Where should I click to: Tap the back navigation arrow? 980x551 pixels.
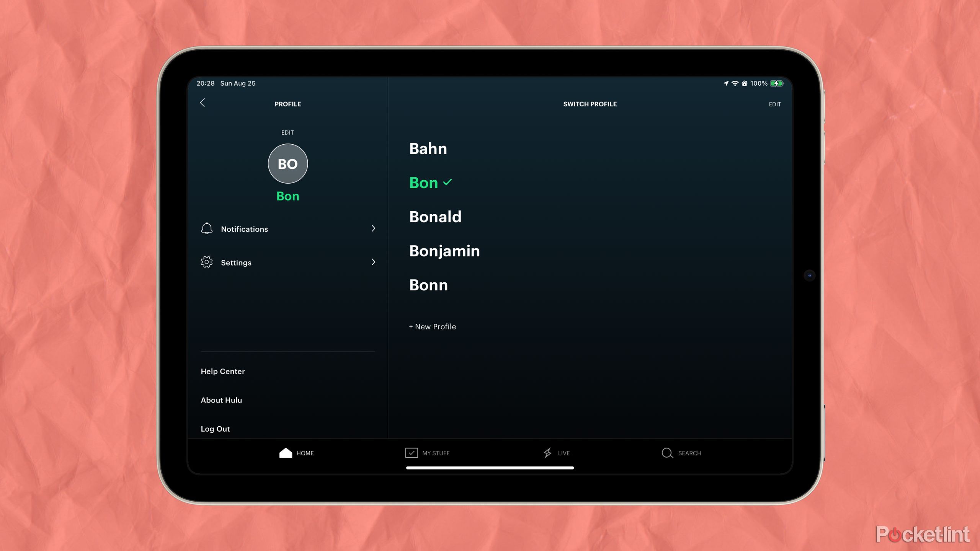click(x=203, y=103)
